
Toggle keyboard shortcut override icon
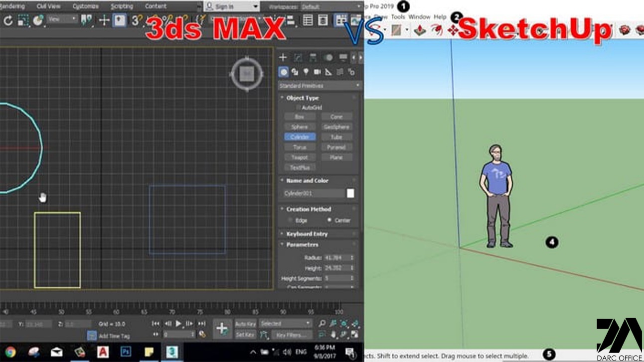pyautogui.click(x=120, y=20)
